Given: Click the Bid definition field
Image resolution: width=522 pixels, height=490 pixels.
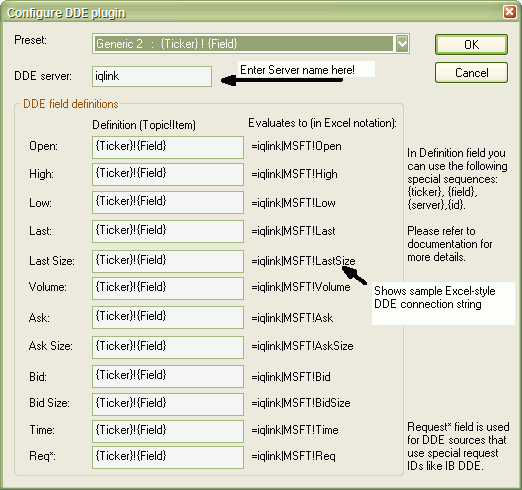Looking at the screenshot, I should (168, 376).
